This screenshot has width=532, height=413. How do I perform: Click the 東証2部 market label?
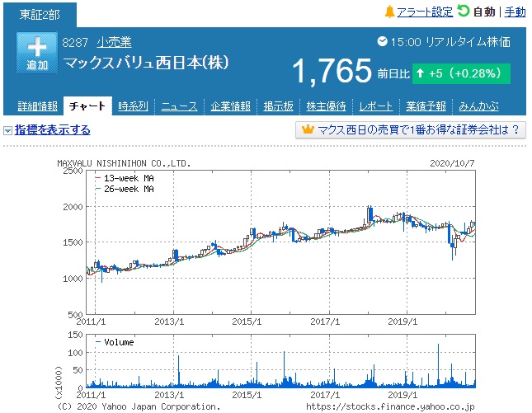[40, 15]
